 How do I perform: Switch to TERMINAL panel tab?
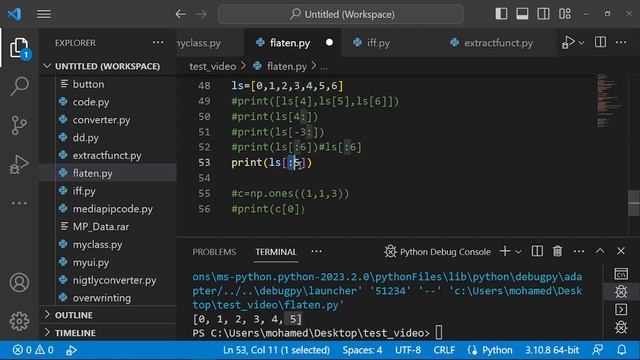[x=276, y=252]
